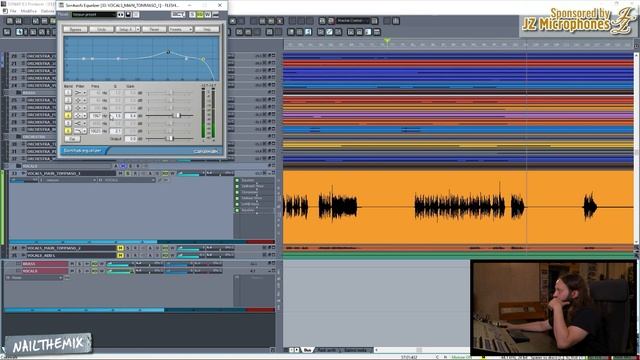This screenshot has height=360, width=640.
Task: Toggle the last Equalizer effect power button
Action: coord(237,210)
